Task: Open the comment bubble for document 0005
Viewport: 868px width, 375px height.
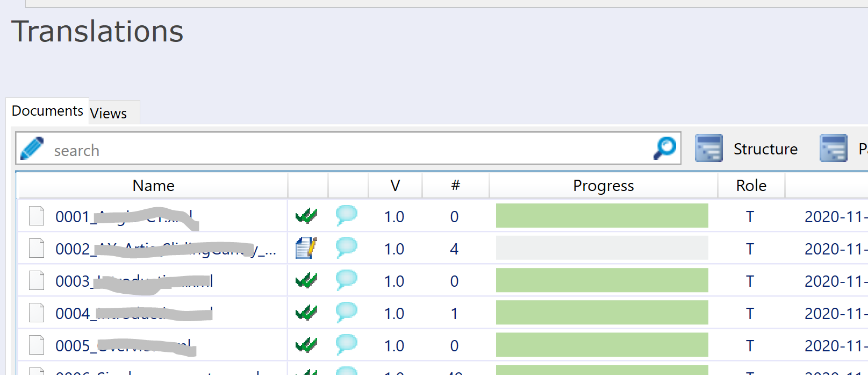Action: pos(347,345)
